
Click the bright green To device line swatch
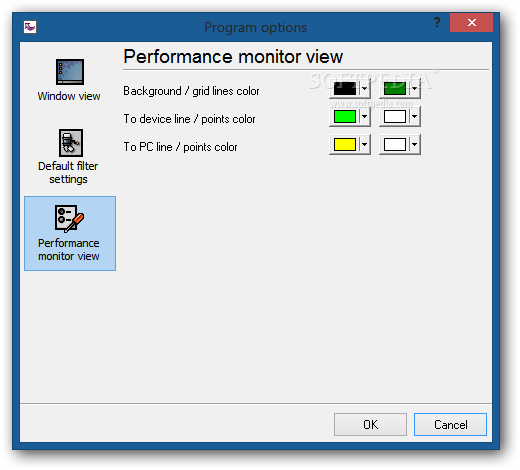click(x=345, y=117)
